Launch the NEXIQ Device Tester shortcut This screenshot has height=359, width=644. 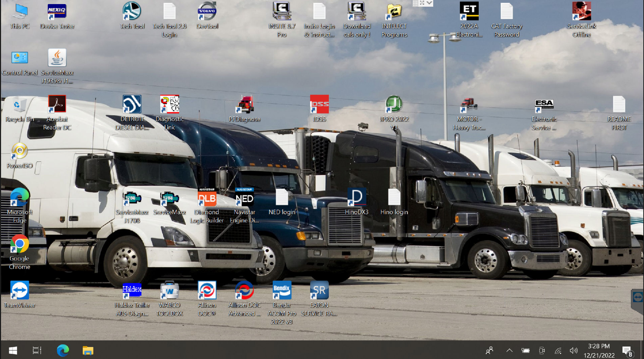pyautogui.click(x=57, y=16)
